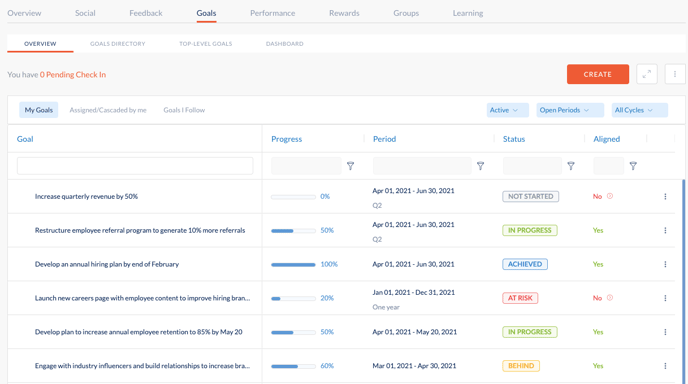
Task: Click the CREATE button
Action: (598, 74)
